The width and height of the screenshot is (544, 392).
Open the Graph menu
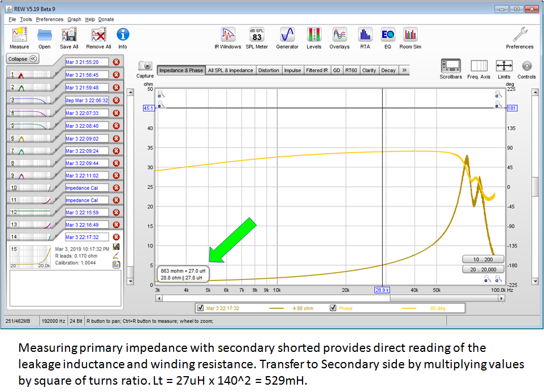point(74,19)
